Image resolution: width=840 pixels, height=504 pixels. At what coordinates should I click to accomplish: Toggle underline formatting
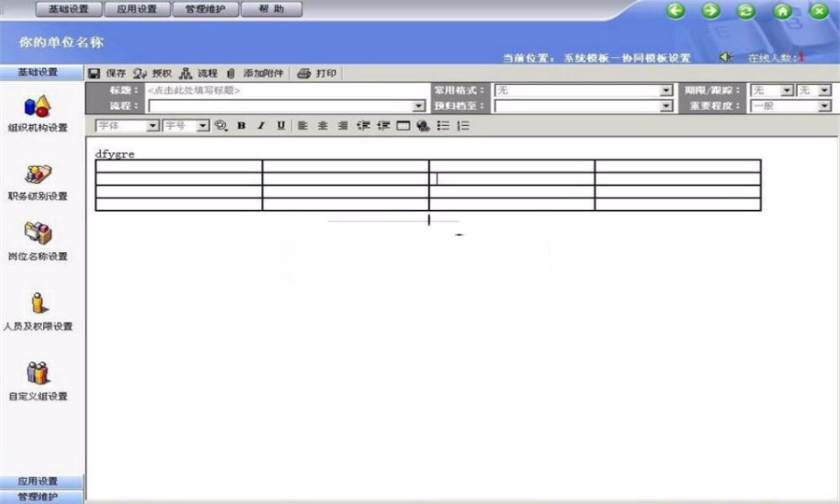[281, 125]
